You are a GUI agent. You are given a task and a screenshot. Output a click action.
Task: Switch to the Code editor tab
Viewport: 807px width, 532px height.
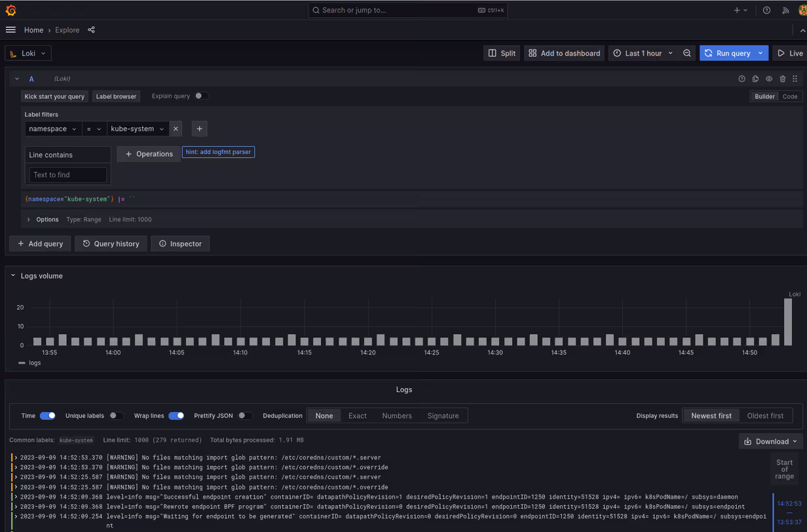coord(790,96)
